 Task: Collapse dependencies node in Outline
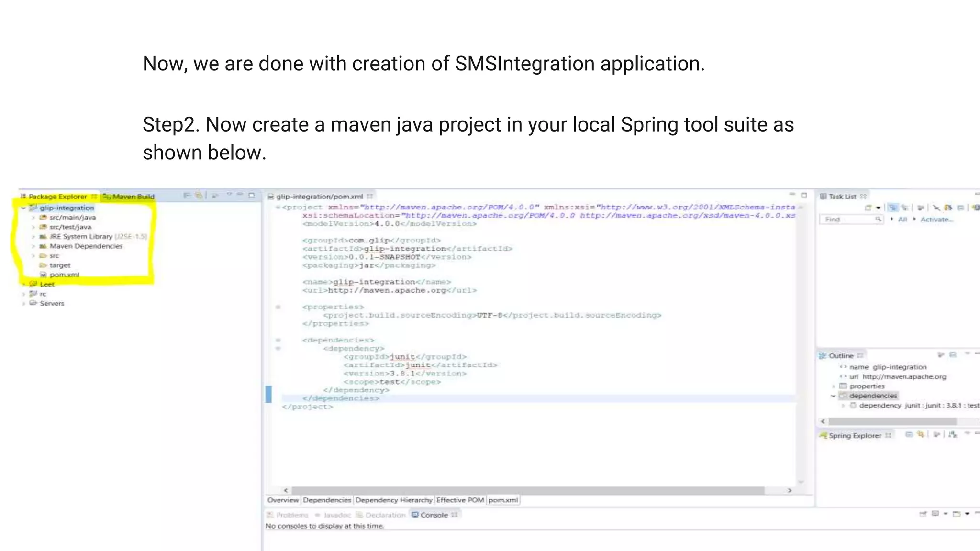point(833,396)
